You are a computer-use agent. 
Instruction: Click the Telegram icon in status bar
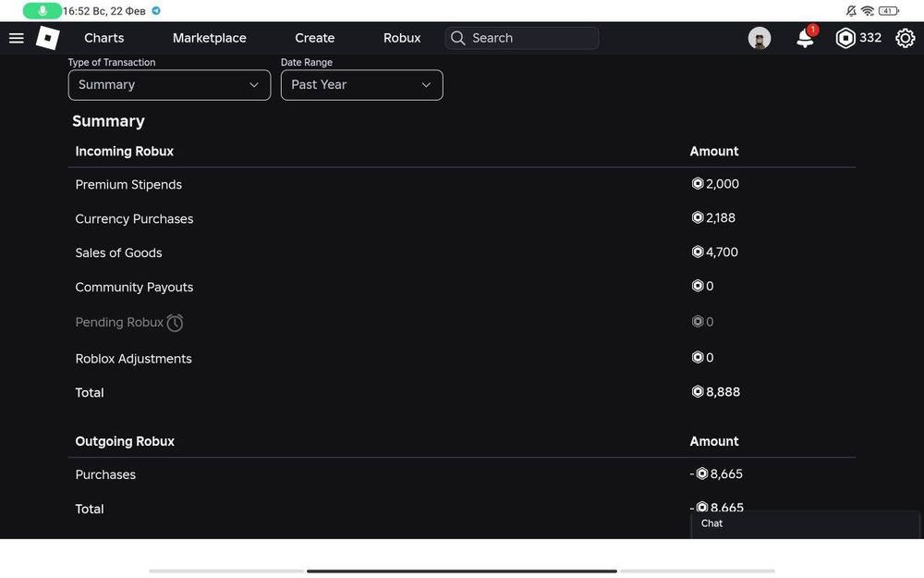point(156,10)
